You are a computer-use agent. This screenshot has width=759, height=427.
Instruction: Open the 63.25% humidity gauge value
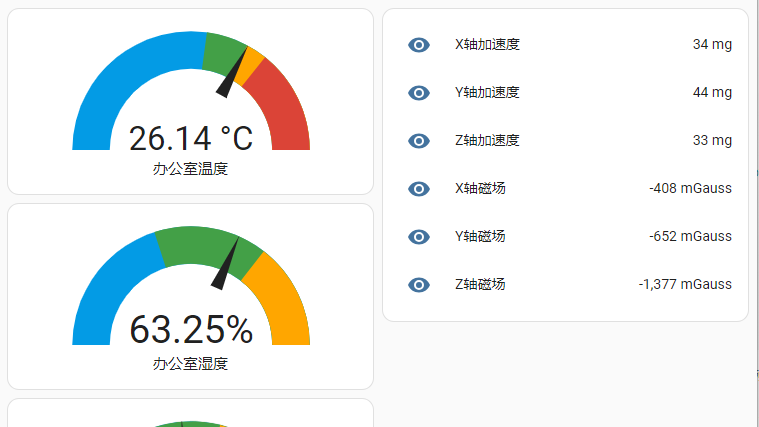click(x=191, y=330)
